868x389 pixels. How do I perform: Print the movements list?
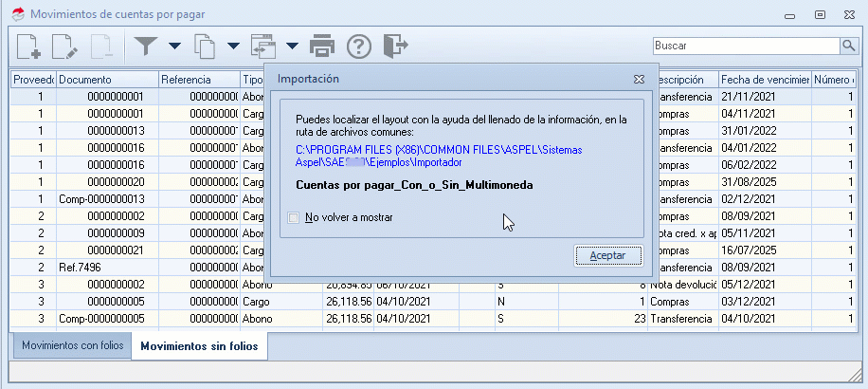[323, 46]
